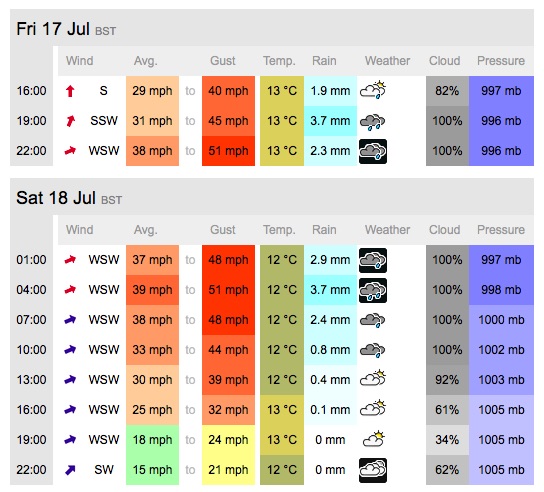
Task: Click the Saturday 04:00 night heavy rain icon
Action: 373,290
